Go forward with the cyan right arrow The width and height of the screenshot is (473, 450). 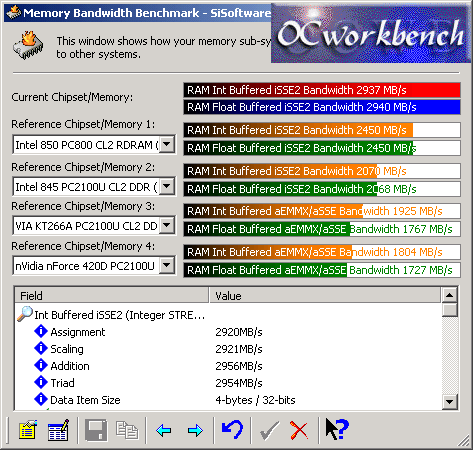195,431
